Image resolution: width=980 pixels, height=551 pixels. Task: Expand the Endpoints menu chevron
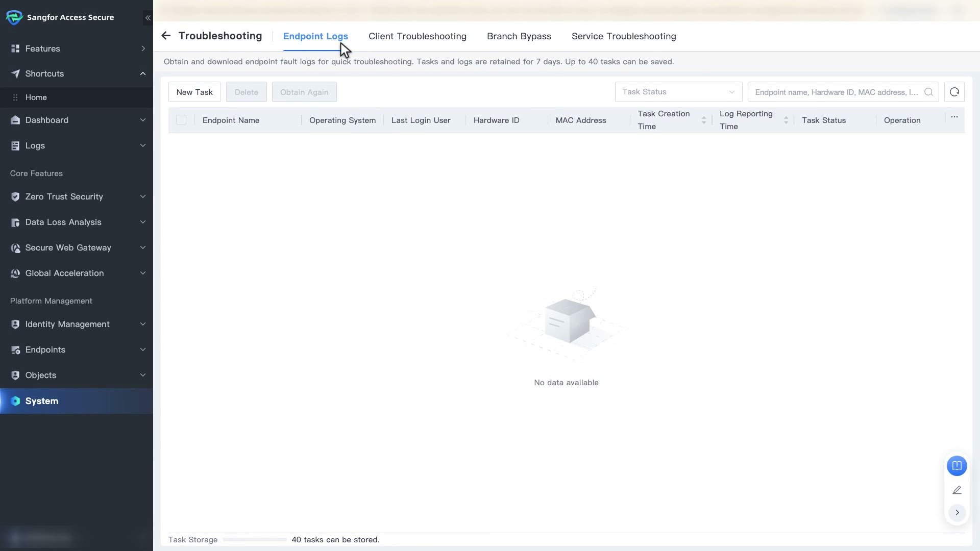143,349
